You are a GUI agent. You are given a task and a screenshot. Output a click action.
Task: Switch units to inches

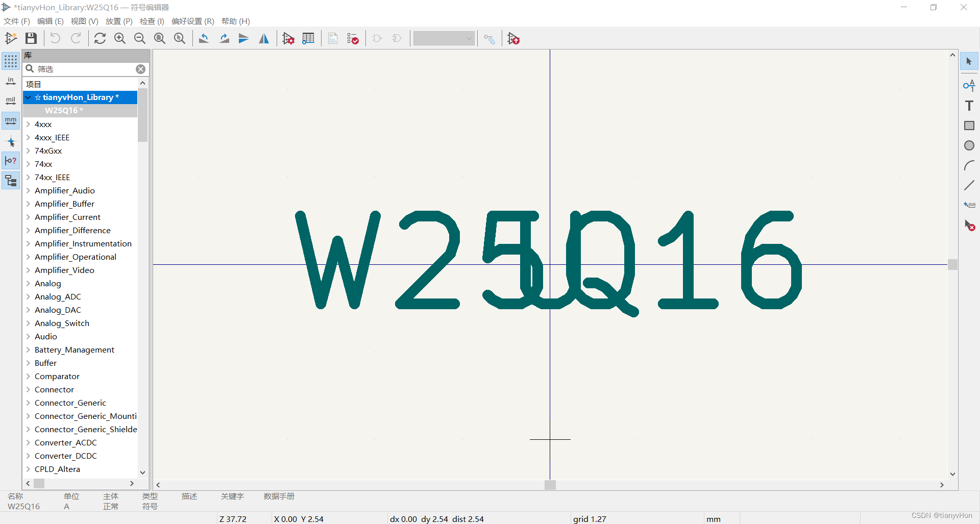click(11, 81)
